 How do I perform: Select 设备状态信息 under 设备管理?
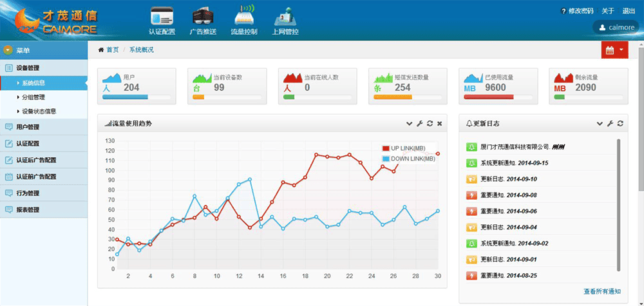39,111
